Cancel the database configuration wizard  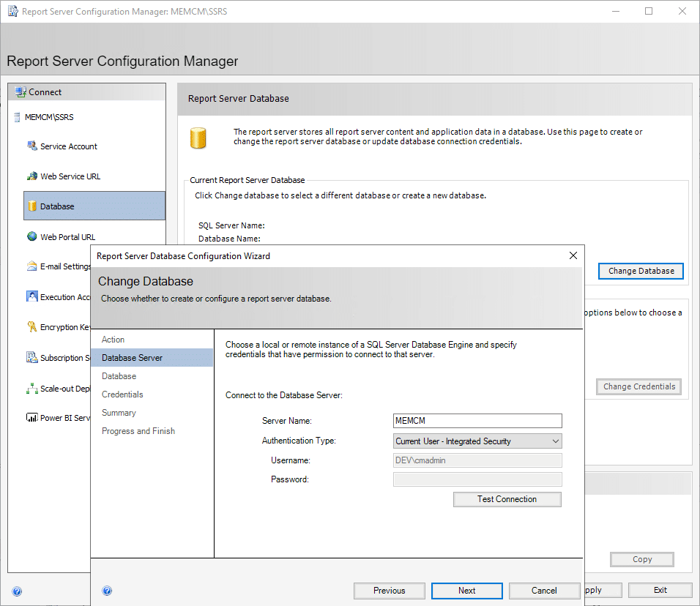544,591
